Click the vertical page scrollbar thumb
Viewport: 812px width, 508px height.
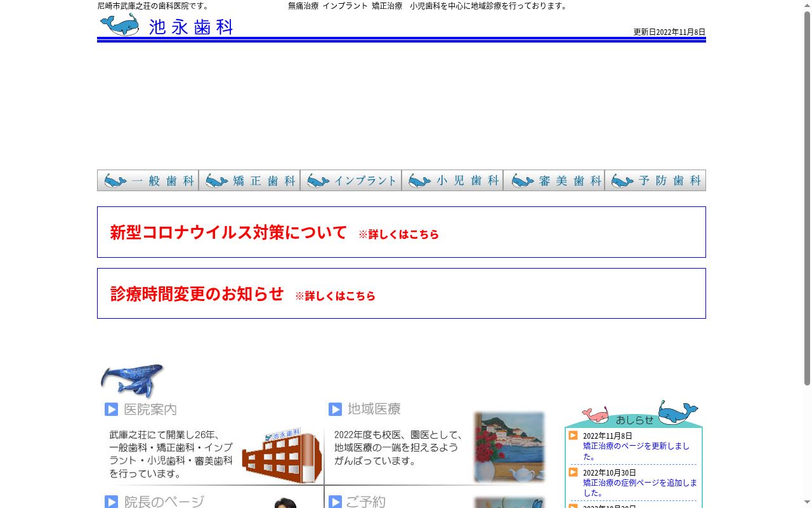[x=807, y=198]
